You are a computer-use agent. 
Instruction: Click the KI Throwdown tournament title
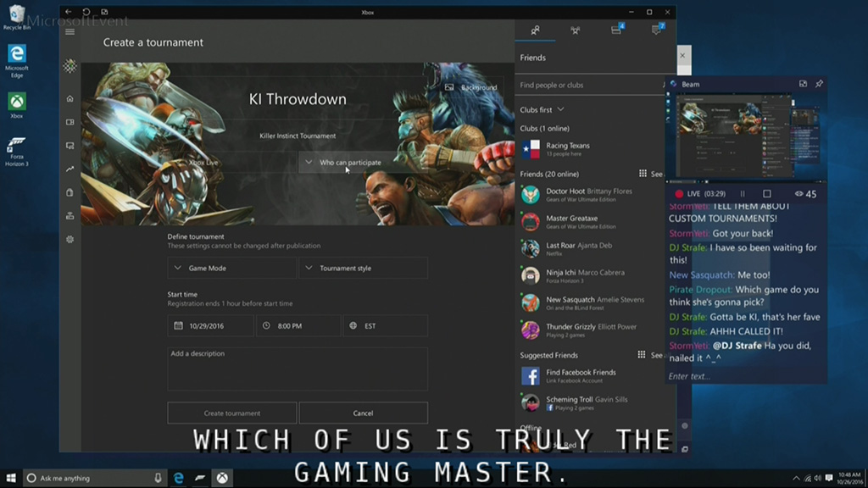pyautogui.click(x=298, y=99)
